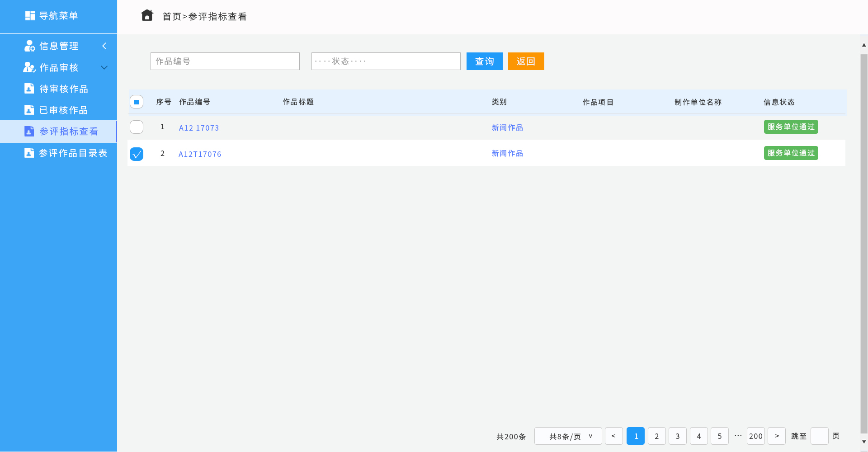Collapse the 作品审核 menu chevron
This screenshot has width=868, height=452.
pos(104,67)
